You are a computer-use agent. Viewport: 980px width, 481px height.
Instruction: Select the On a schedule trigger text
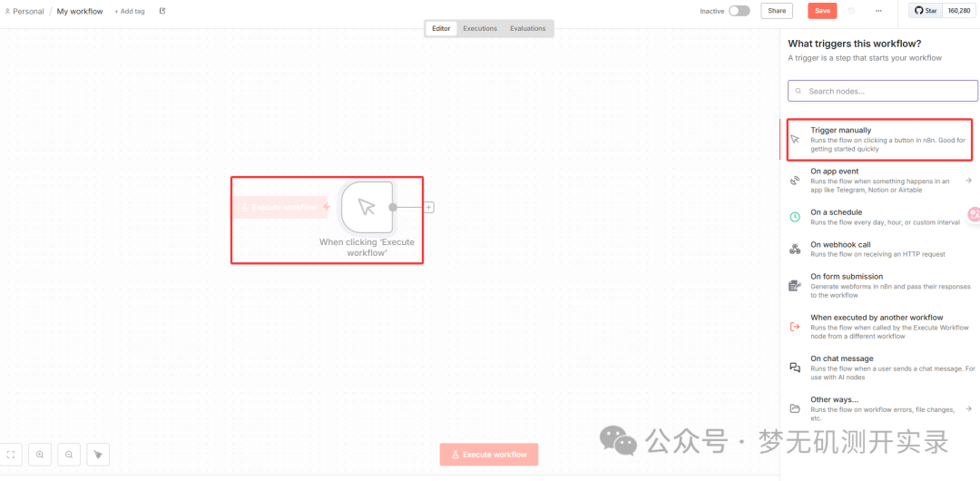[837, 212]
